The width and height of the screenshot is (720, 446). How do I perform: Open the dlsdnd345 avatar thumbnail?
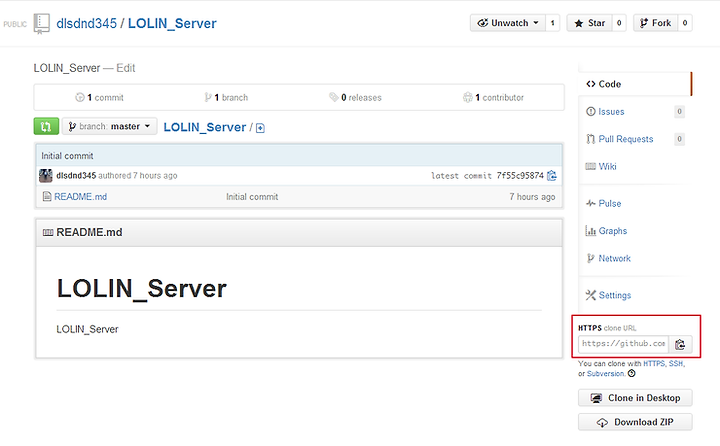pyautogui.click(x=45, y=175)
